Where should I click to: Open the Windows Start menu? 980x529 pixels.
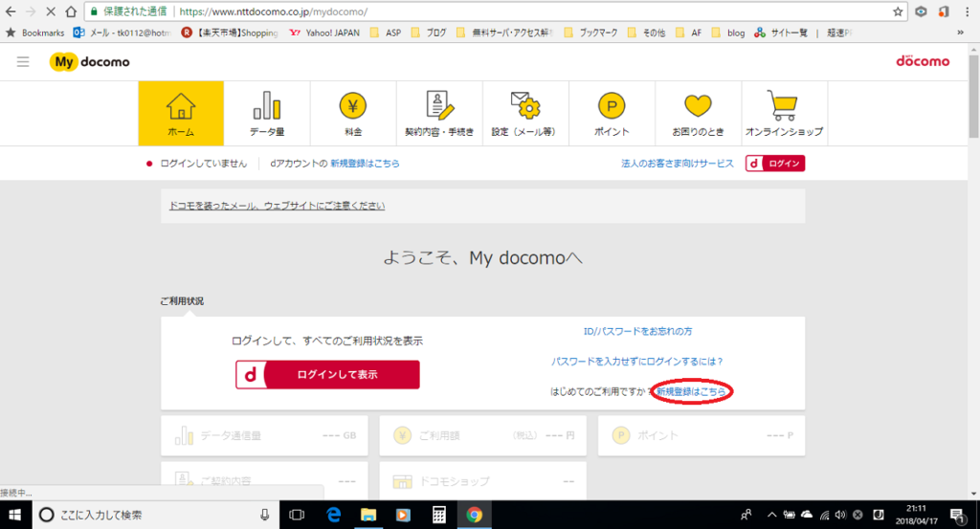click(x=15, y=515)
